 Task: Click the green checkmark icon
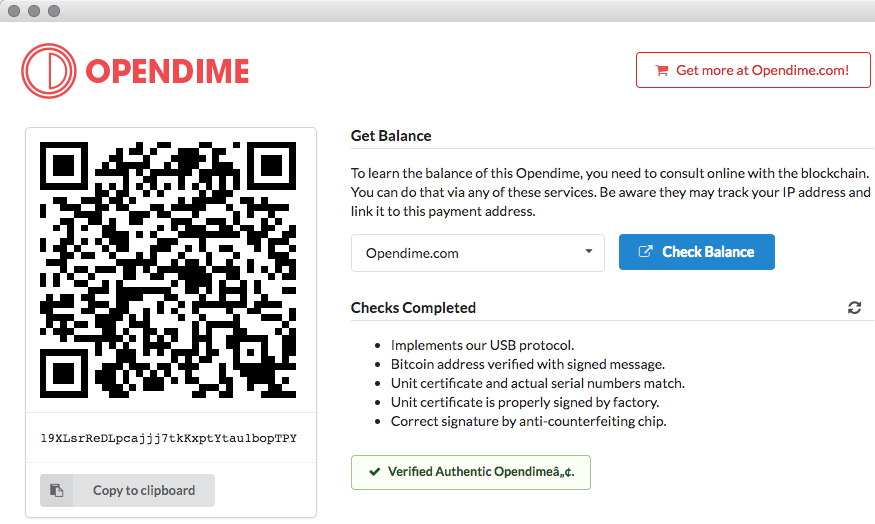[375, 472]
